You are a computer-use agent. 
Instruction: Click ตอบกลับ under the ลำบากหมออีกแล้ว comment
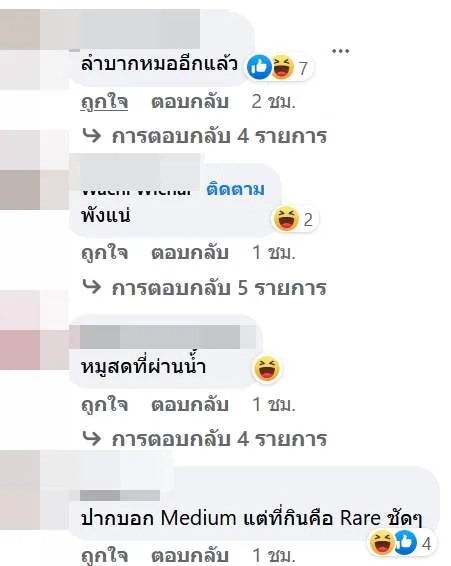coord(190,102)
